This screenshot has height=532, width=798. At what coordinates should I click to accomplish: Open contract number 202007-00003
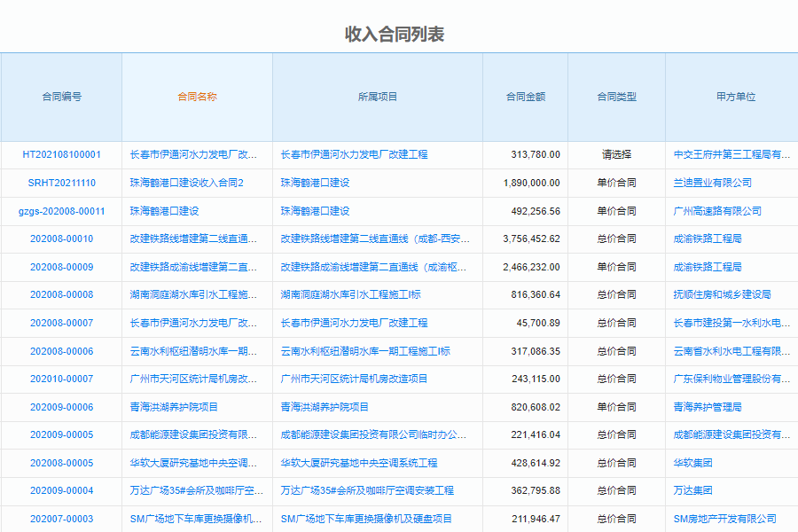coord(61,520)
